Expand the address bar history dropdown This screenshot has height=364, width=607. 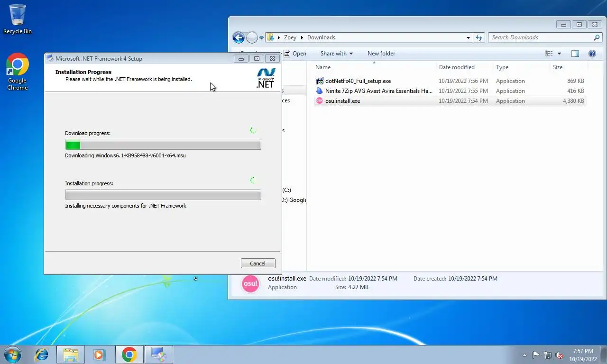pos(468,37)
